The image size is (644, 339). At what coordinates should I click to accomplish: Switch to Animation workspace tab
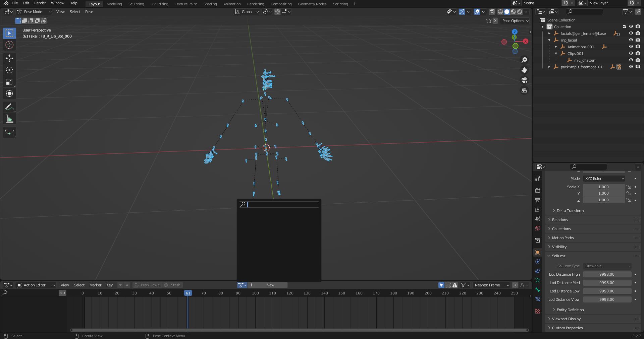232,4
